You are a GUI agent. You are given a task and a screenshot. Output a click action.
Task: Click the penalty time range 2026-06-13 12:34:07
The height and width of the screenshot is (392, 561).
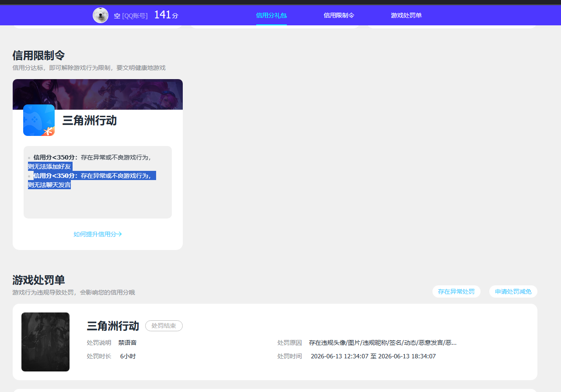[x=373, y=356]
